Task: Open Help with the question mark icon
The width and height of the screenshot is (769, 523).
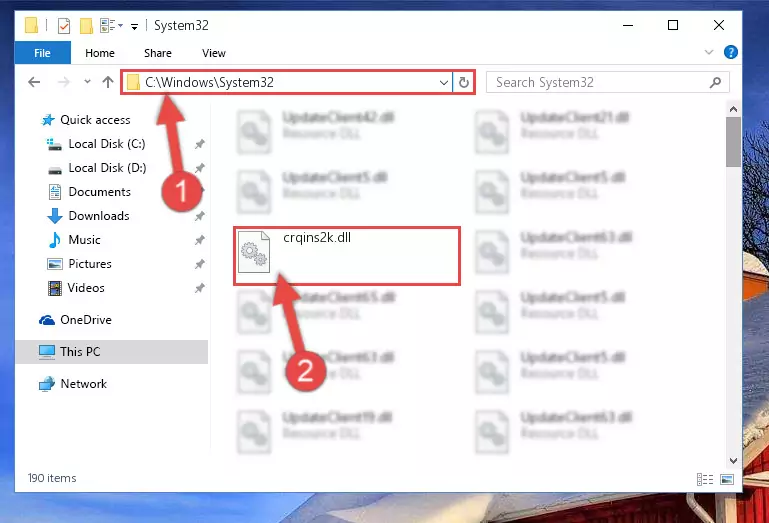Action: (x=730, y=52)
